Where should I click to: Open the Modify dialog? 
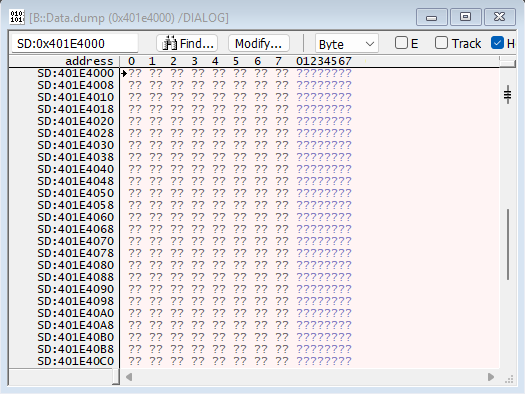click(x=258, y=44)
